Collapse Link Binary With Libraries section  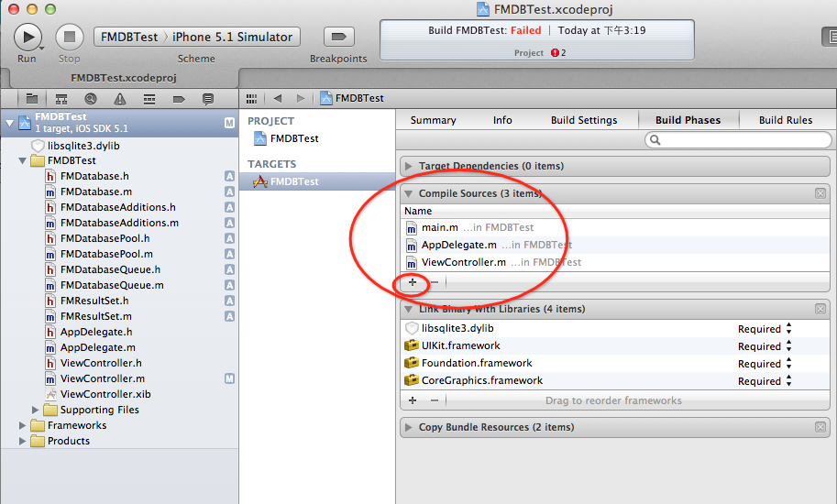[408, 309]
